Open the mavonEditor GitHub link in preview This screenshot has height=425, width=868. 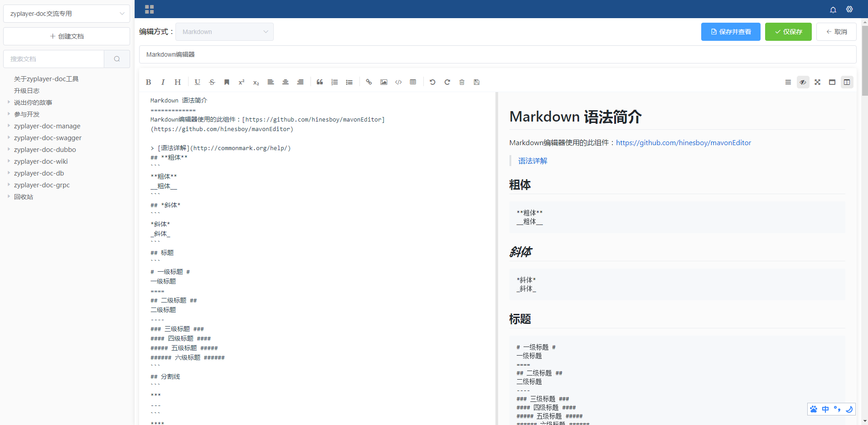[684, 143]
